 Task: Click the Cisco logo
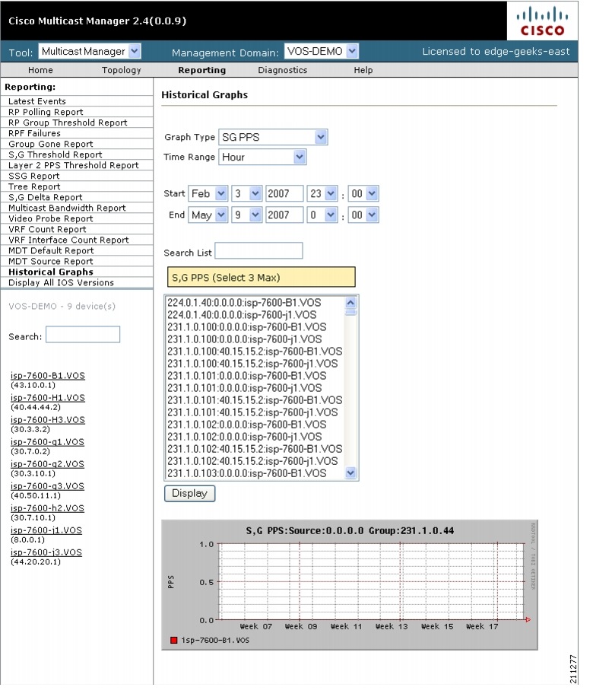pos(542,21)
